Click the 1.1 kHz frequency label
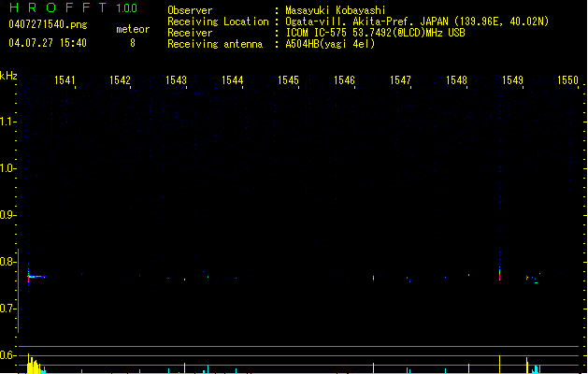 (x=7, y=122)
